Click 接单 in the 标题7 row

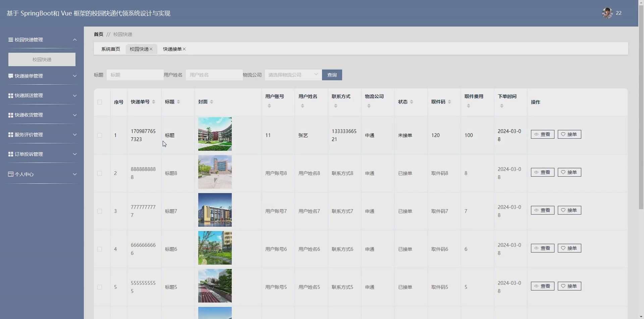point(569,210)
